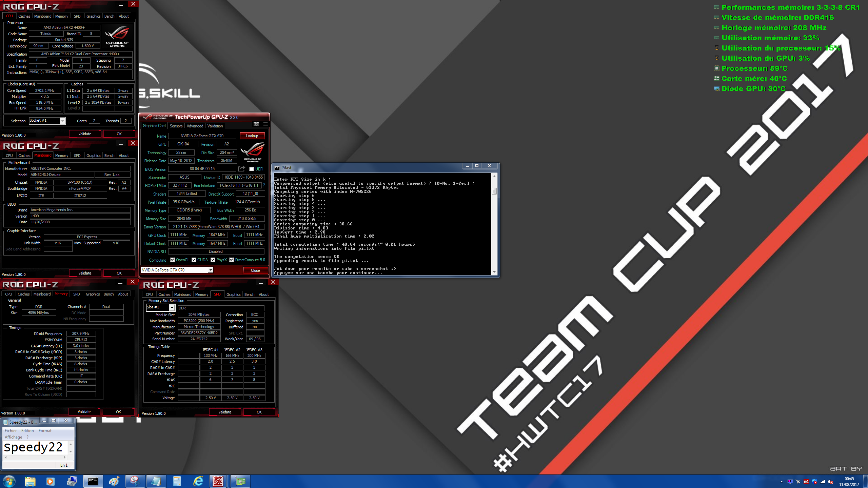
Task: Click OK in the Memory CPU-Z window
Action: [118, 412]
